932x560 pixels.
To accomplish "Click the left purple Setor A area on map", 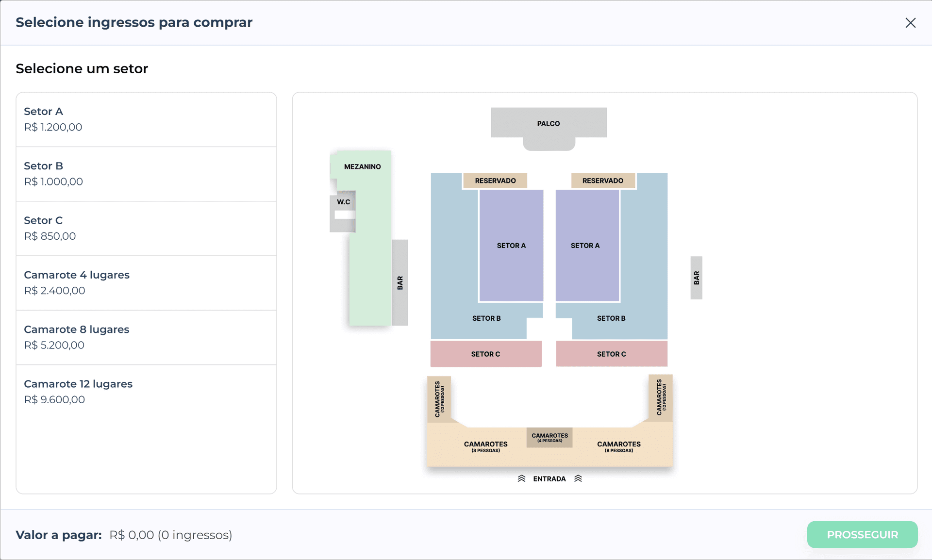I will point(511,245).
